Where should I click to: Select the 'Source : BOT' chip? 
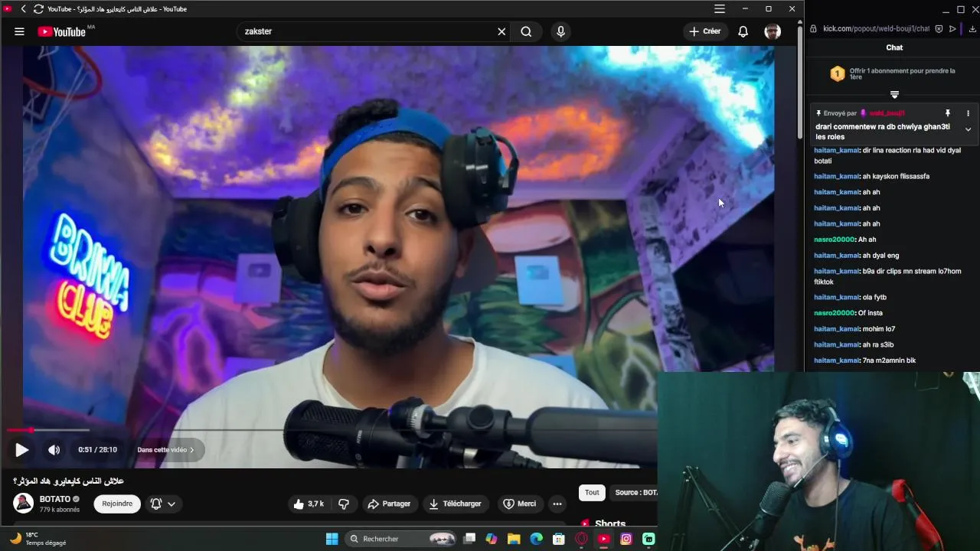634,493
